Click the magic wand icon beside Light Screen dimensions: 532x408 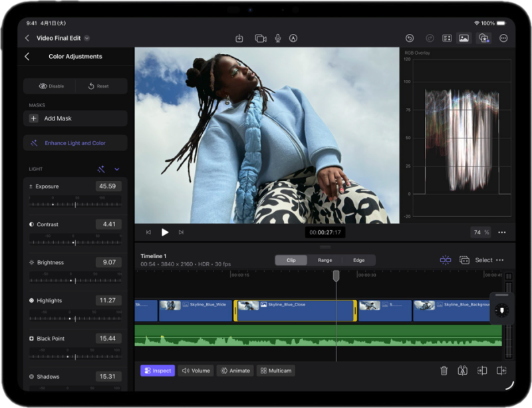point(101,169)
